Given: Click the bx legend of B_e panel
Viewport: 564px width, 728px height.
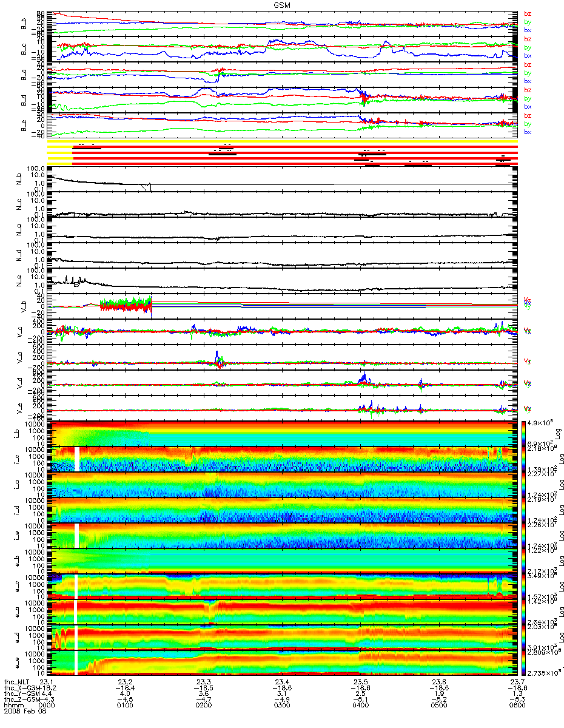Looking at the screenshot, I should pos(528,132).
